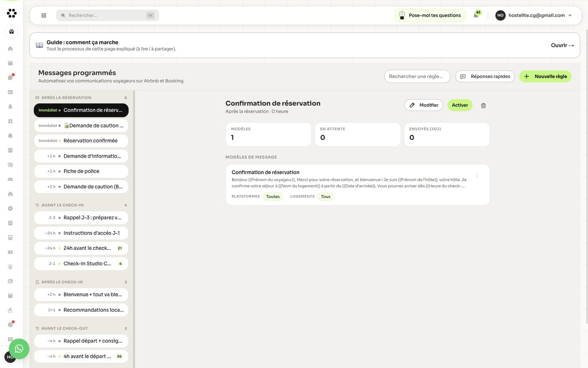Select Rappel départ + consig... rule
This screenshot has height=368, width=588.
pos(81,341)
